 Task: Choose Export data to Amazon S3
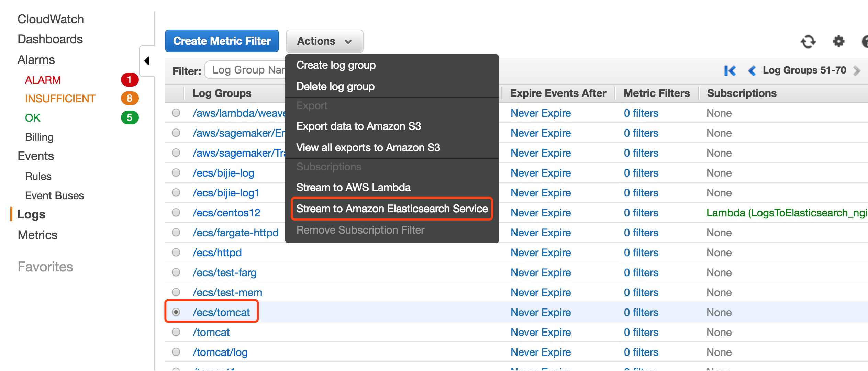(358, 126)
